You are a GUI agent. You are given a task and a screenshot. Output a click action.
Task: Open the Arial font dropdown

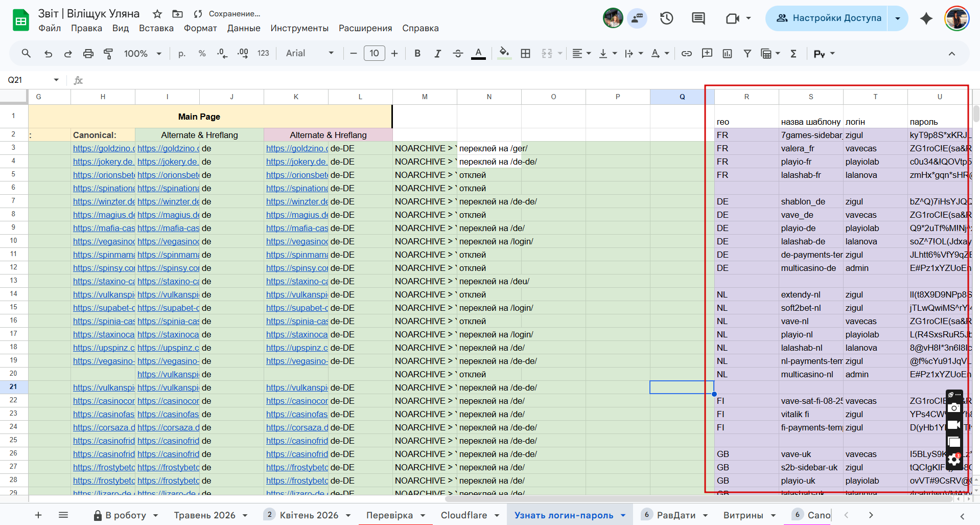[310, 53]
